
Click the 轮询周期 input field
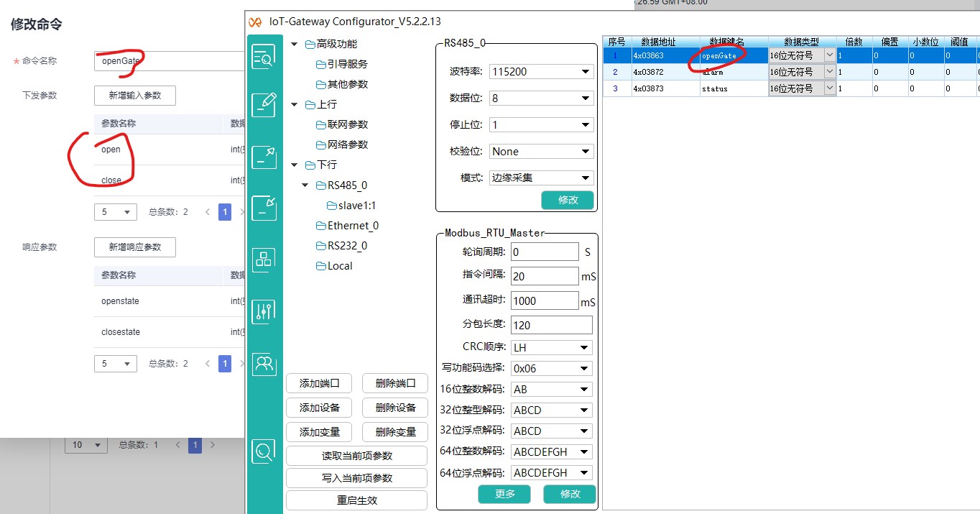point(545,252)
